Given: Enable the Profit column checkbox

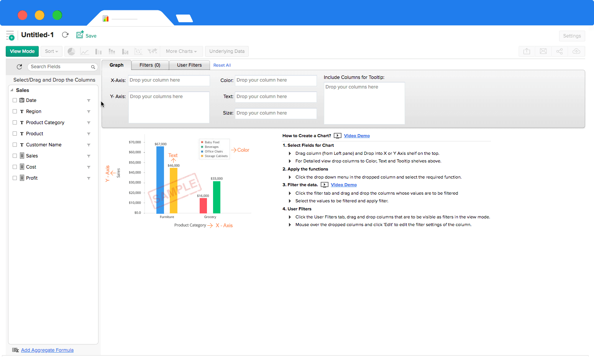Looking at the screenshot, I should 15,178.
